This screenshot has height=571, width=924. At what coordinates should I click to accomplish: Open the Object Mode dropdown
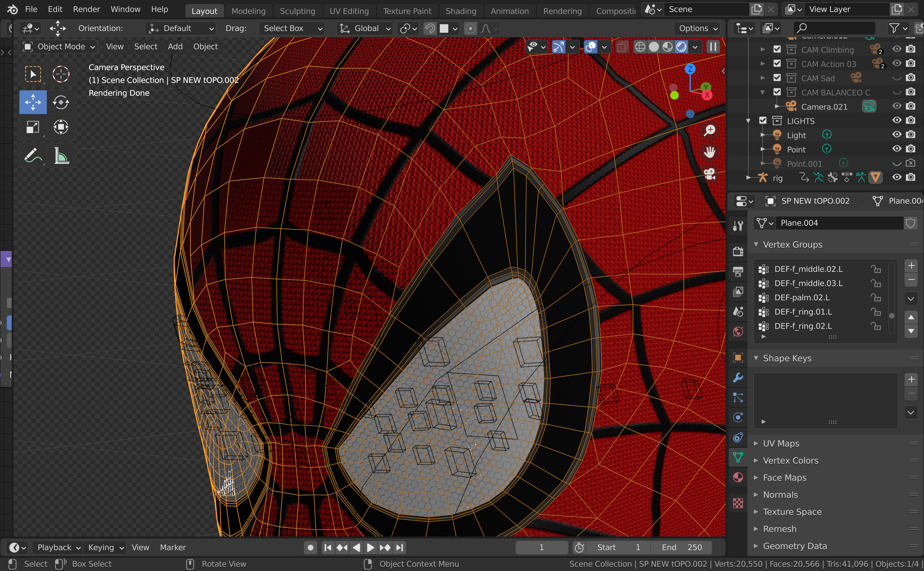(x=58, y=46)
